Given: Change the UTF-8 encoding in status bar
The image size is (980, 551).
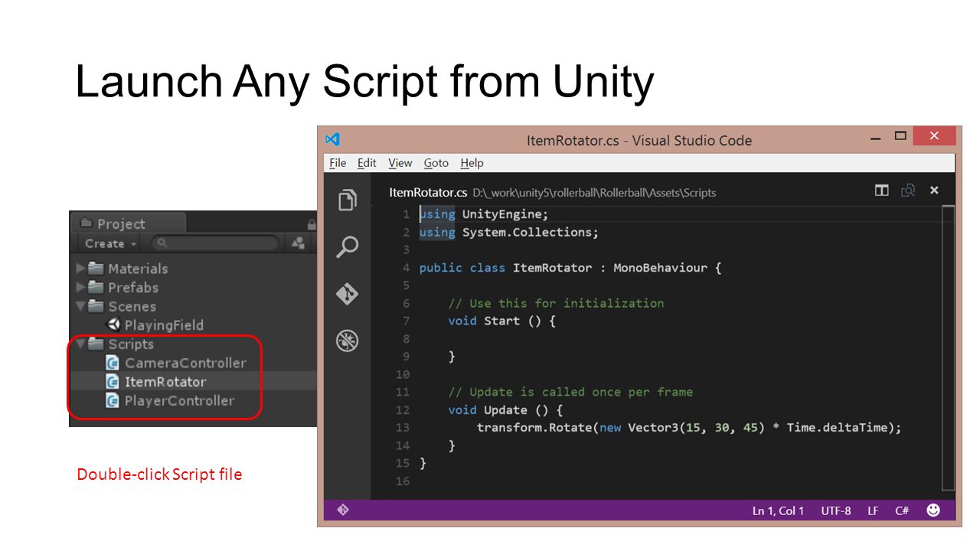Looking at the screenshot, I should [x=836, y=510].
